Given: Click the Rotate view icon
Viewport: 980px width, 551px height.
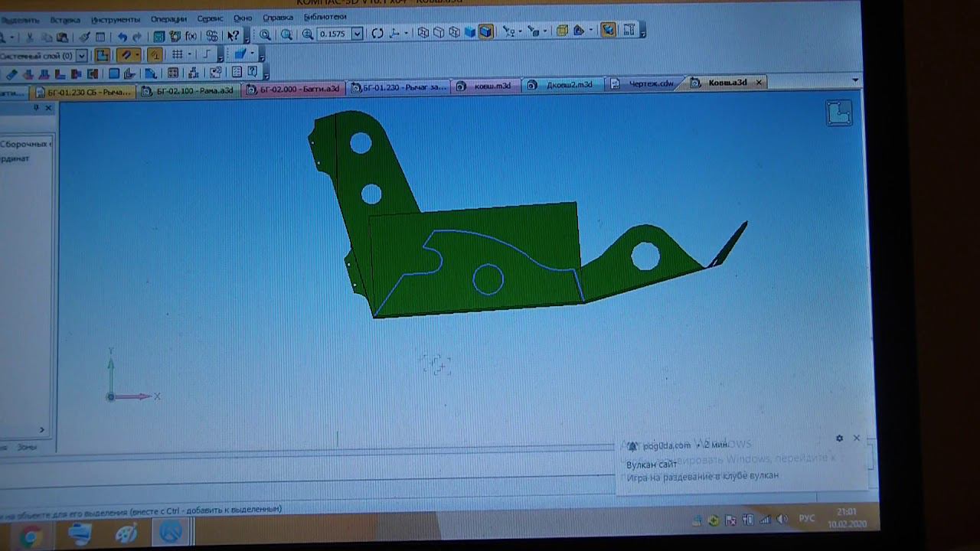Looking at the screenshot, I should (377, 34).
